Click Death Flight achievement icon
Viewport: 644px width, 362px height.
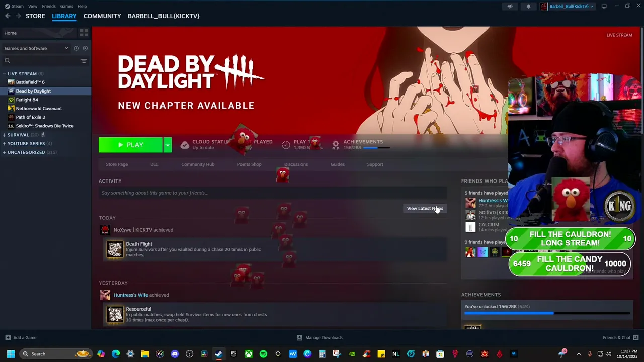tap(115, 249)
